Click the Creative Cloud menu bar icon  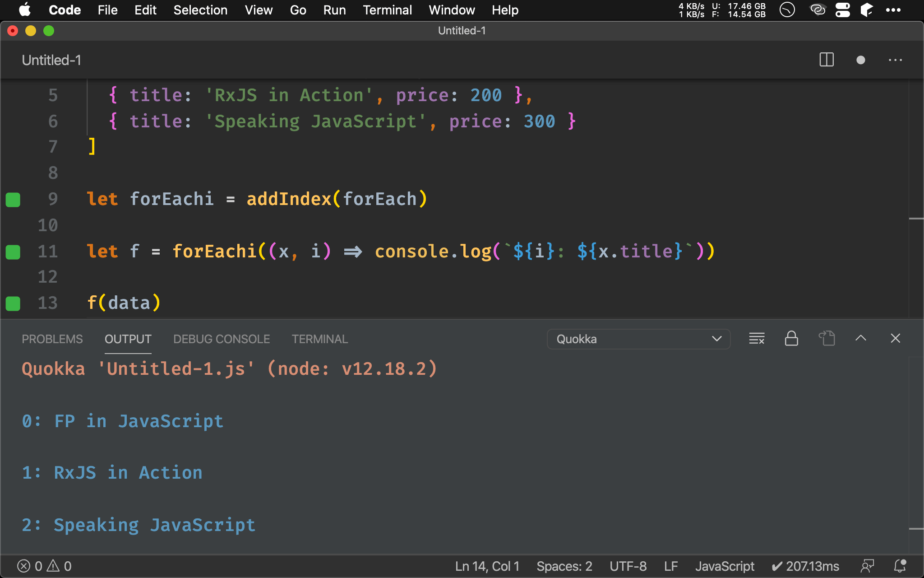point(818,10)
